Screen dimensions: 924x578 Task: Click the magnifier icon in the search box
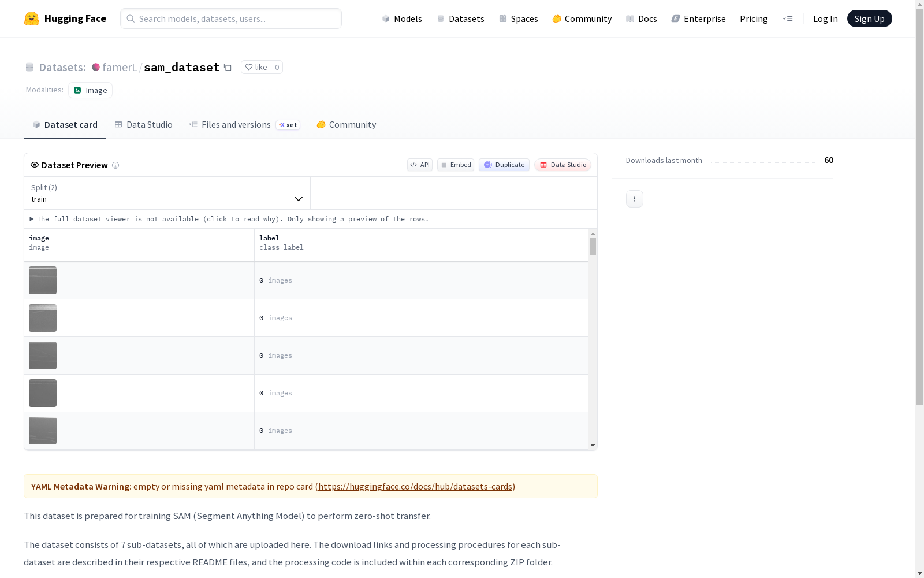tap(131, 18)
